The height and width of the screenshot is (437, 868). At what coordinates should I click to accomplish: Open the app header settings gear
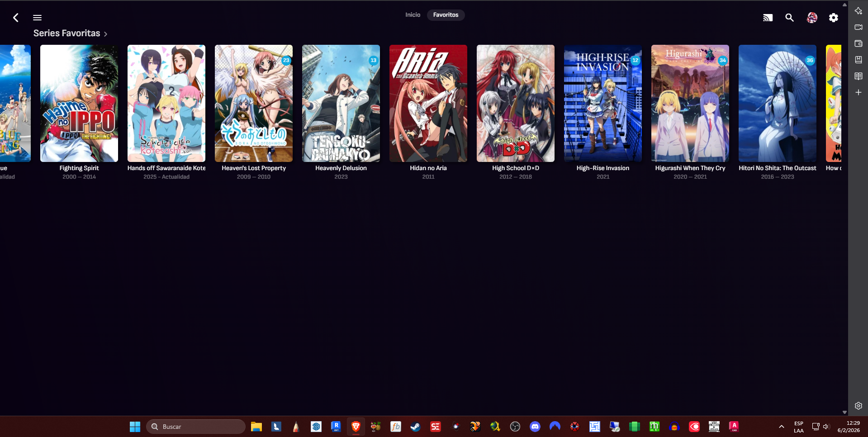[x=834, y=18]
